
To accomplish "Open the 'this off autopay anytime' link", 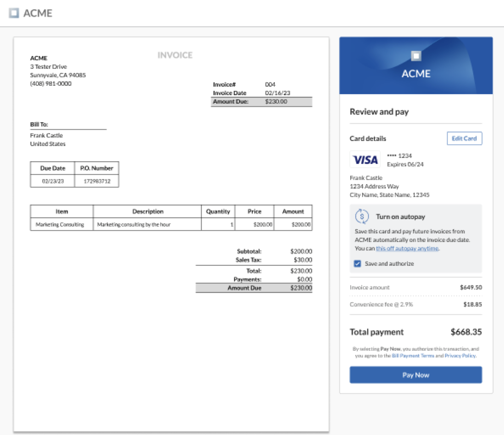I will point(407,248).
